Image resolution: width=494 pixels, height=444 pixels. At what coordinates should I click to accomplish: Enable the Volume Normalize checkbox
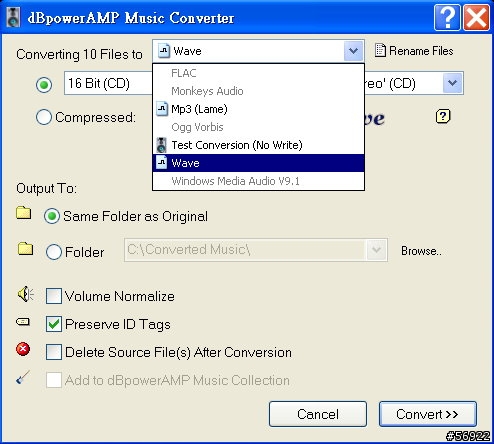(54, 296)
